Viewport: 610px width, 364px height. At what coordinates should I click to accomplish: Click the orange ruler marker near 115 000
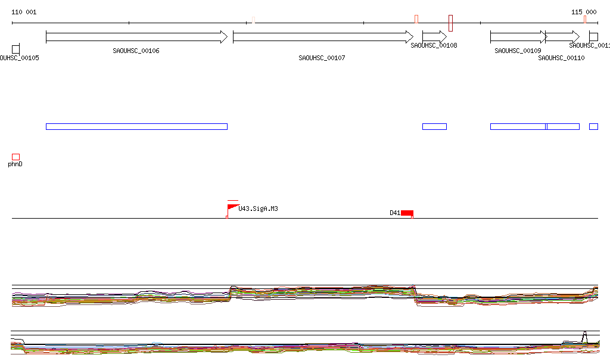[585, 20]
